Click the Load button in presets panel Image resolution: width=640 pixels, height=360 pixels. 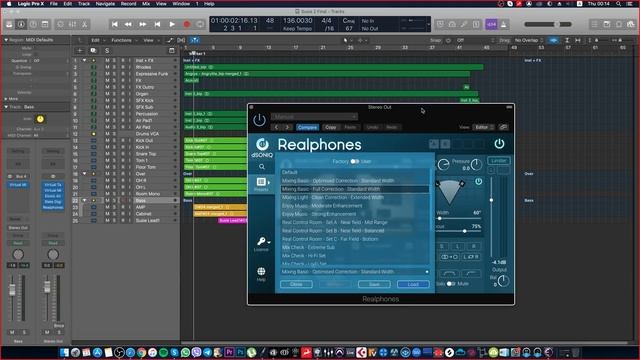tap(413, 284)
